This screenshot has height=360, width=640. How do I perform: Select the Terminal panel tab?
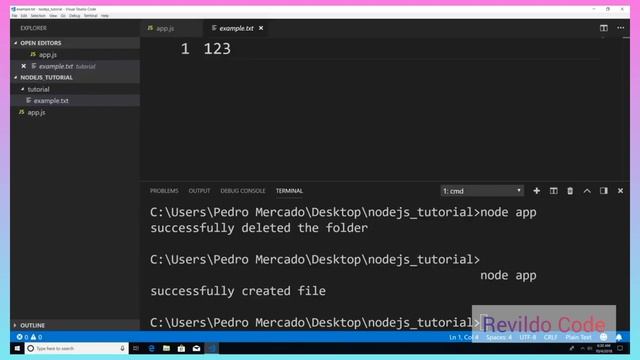pyautogui.click(x=289, y=191)
